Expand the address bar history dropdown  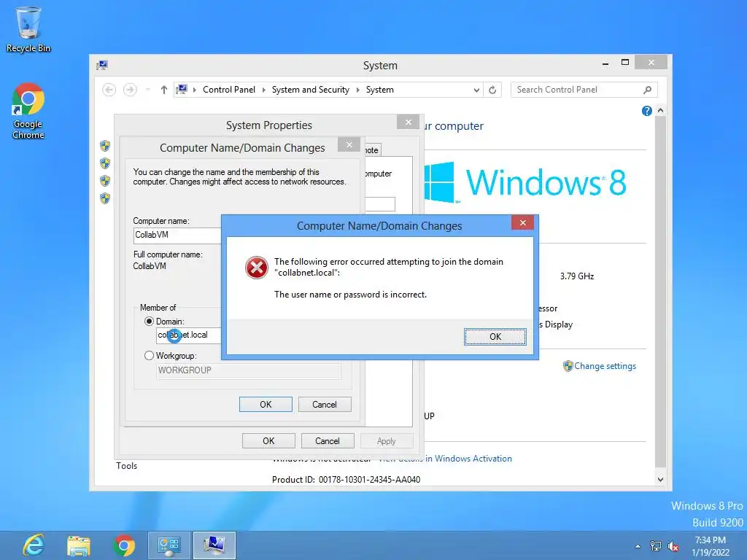476,90
